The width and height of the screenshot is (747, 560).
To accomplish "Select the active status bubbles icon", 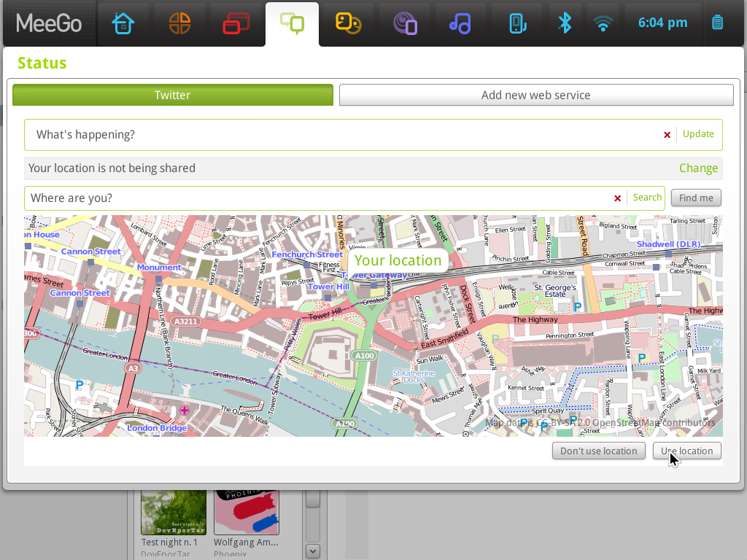I will pyautogui.click(x=292, y=23).
